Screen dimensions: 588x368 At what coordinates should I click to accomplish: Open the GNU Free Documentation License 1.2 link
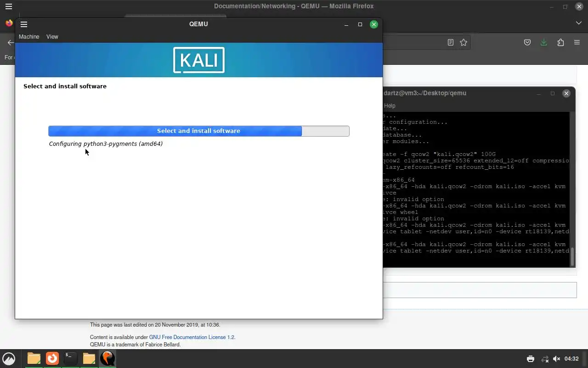click(x=192, y=337)
